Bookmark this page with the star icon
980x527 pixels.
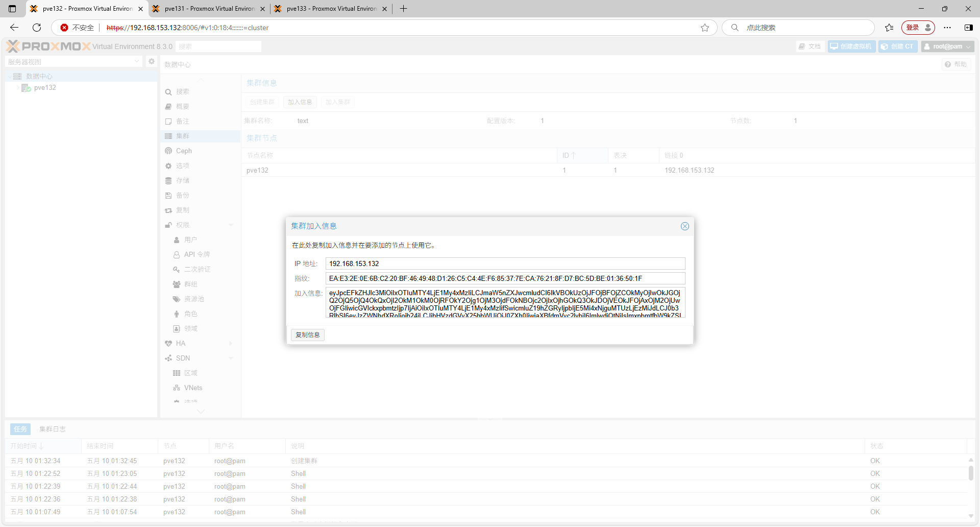click(705, 28)
